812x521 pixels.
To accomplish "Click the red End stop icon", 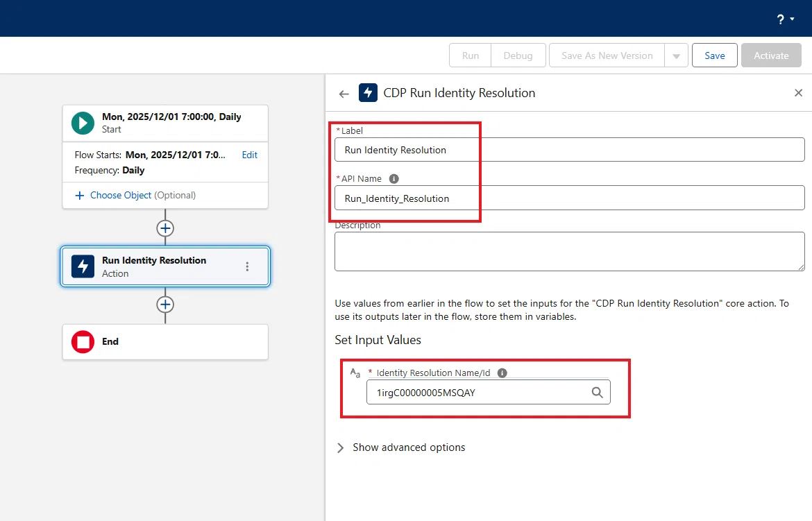I will [x=83, y=342].
